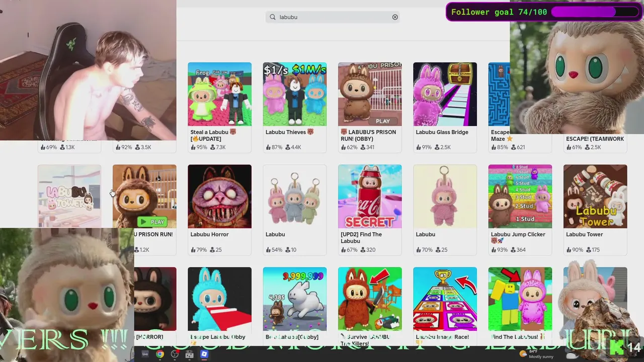
Task: Open Labubu Glass Bridge thumbnail
Action: click(445, 94)
